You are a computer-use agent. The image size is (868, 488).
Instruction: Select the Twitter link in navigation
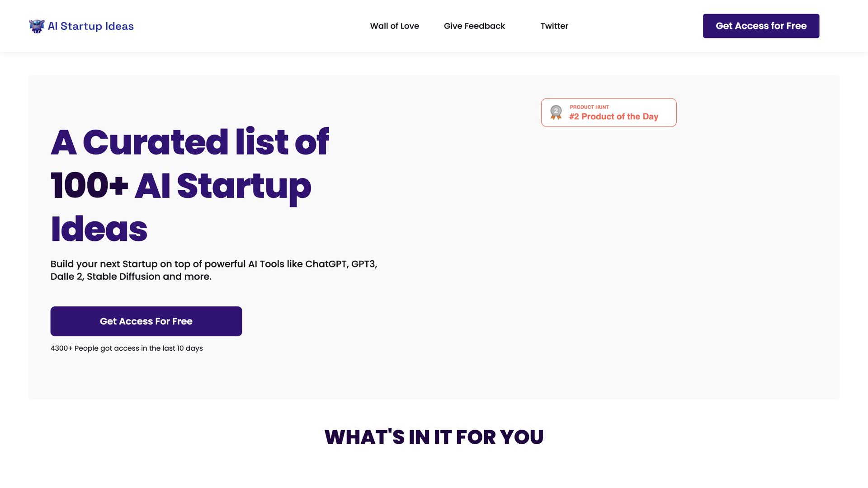click(554, 26)
